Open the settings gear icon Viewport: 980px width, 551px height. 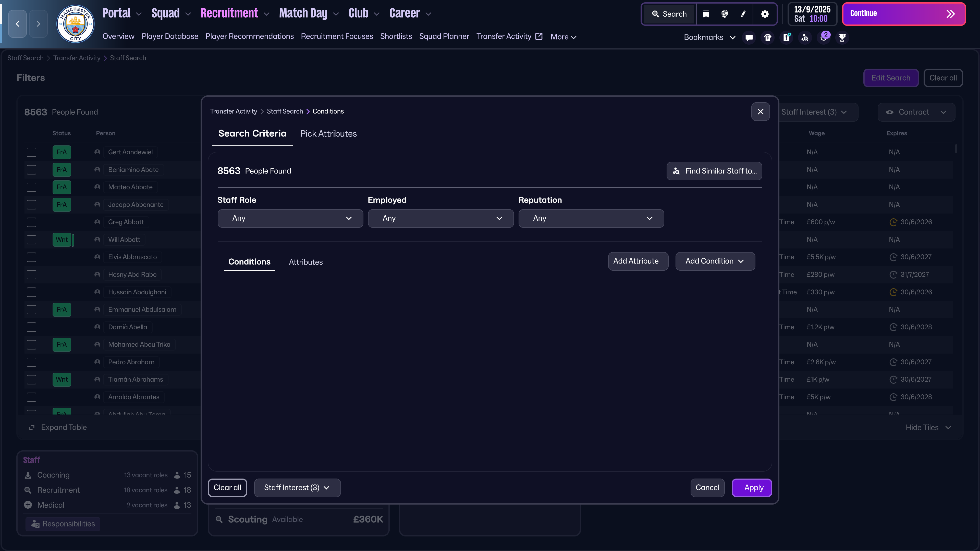765,14
